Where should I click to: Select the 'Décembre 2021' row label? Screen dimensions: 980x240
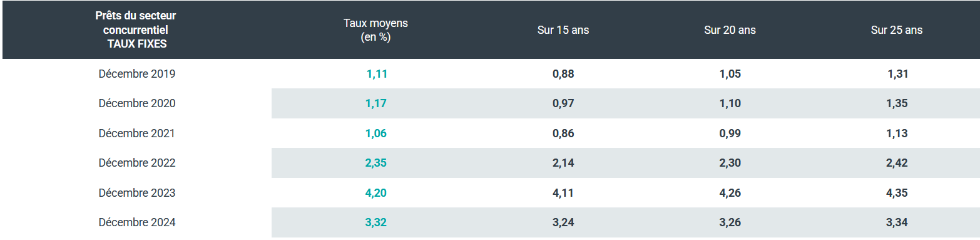137,133
